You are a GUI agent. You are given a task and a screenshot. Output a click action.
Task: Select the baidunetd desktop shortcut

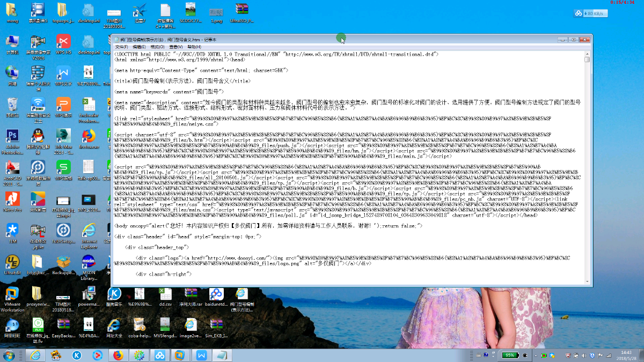click(x=216, y=296)
